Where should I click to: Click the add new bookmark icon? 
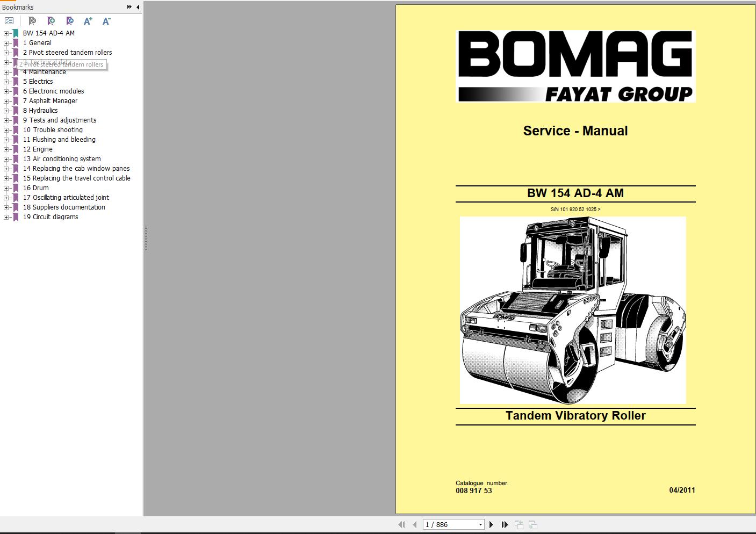tap(51, 21)
